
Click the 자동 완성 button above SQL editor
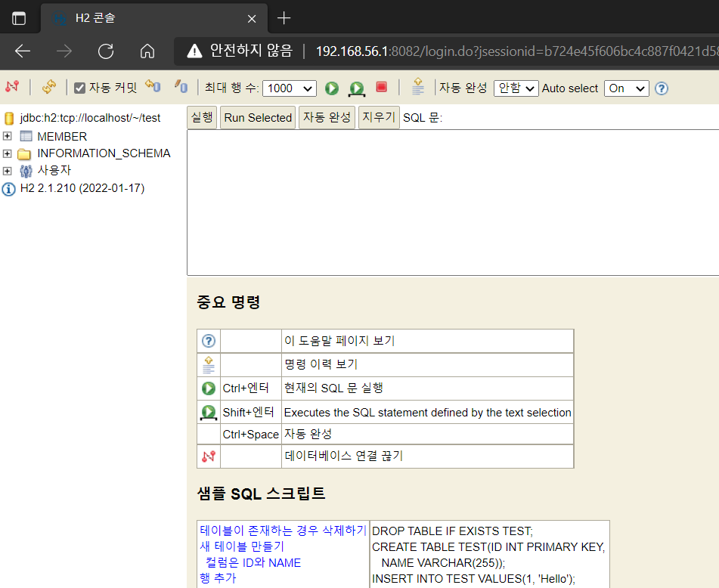click(327, 117)
